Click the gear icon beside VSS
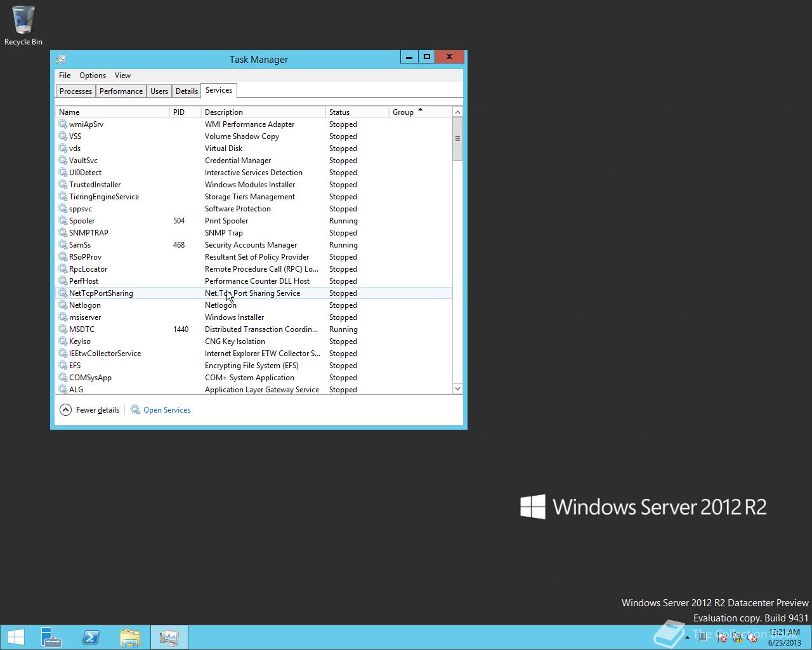The width and height of the screenshot is (812, 650). [x=63, y=136]
